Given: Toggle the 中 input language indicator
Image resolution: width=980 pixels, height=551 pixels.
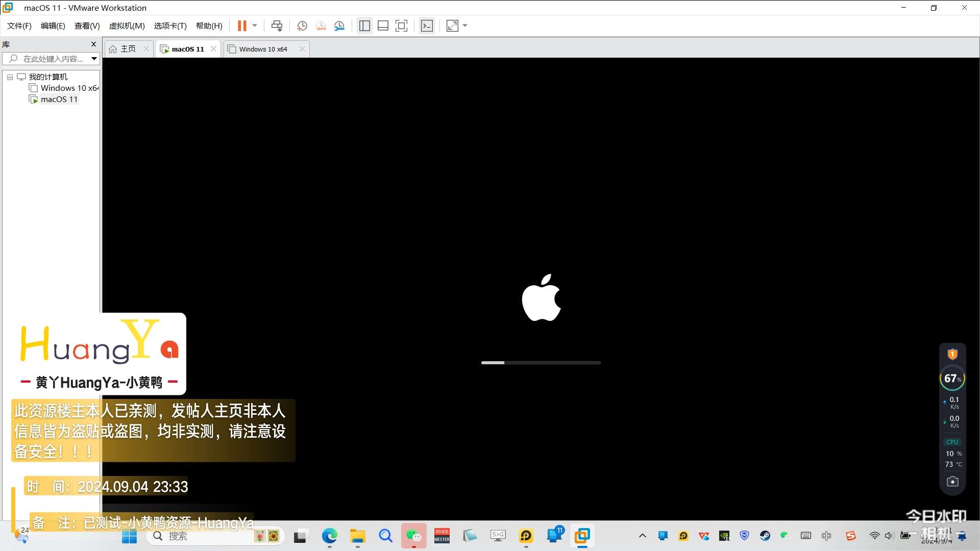Looking at the screenshot, I should pos(826,536).
